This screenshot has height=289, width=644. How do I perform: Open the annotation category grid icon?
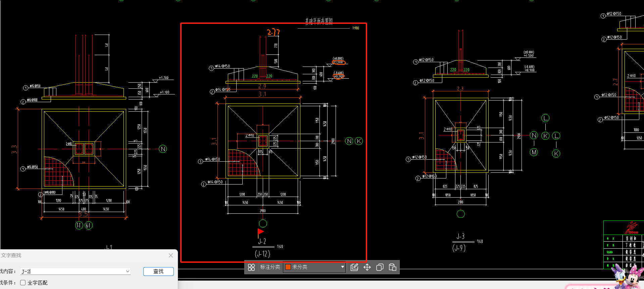pos(251,267)
